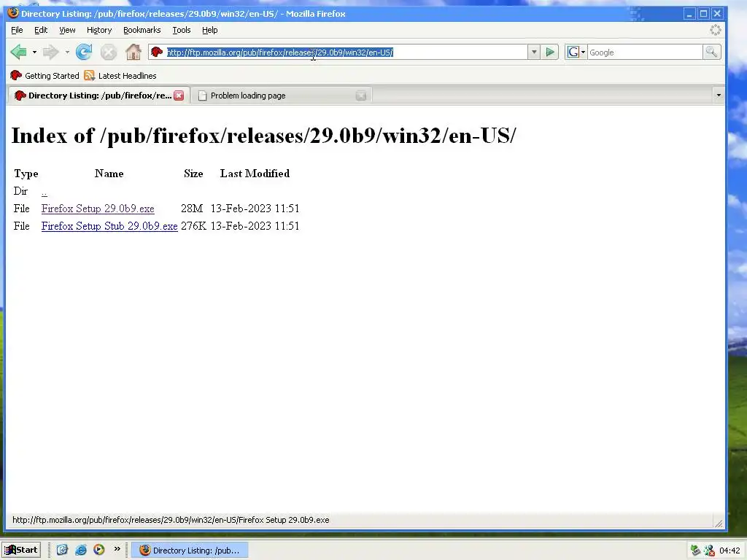
Task: Open the Latest Headlines feed bookmark
Action: point(120,76)
